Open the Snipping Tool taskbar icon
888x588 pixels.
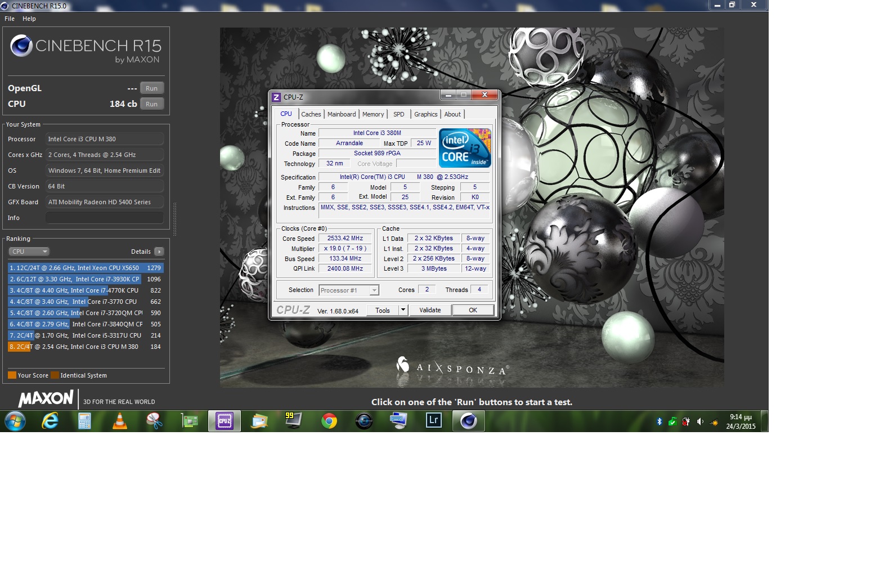(154, 421)
